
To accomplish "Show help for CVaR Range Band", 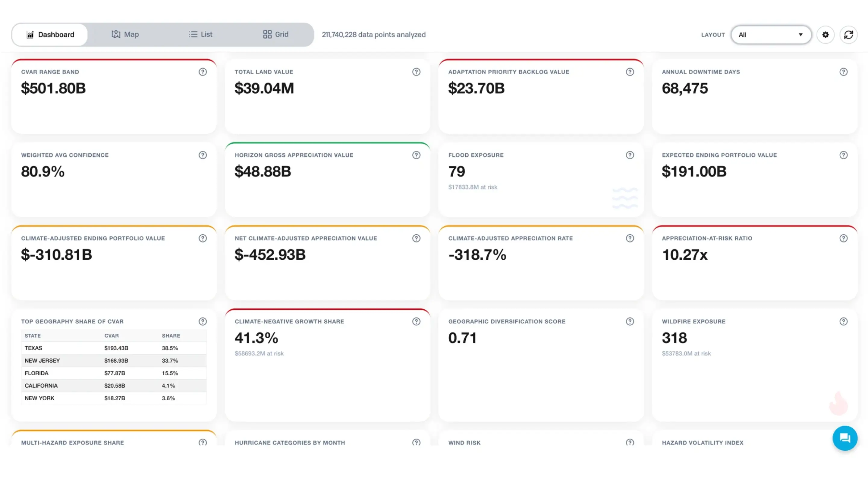I will tap(203, 72).
